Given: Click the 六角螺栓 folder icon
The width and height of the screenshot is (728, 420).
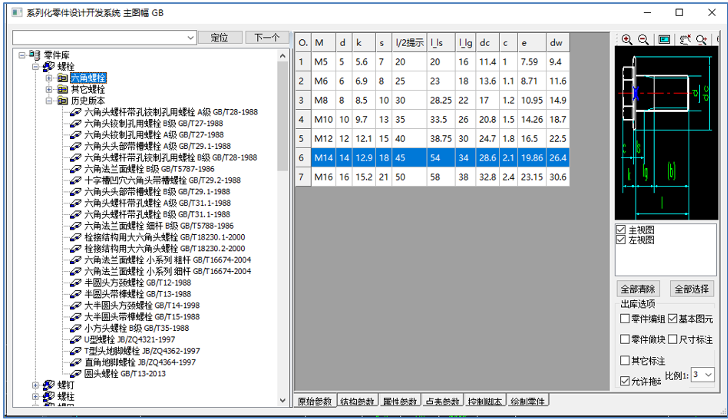Looking at the screenshot, I should click(62, 77).
